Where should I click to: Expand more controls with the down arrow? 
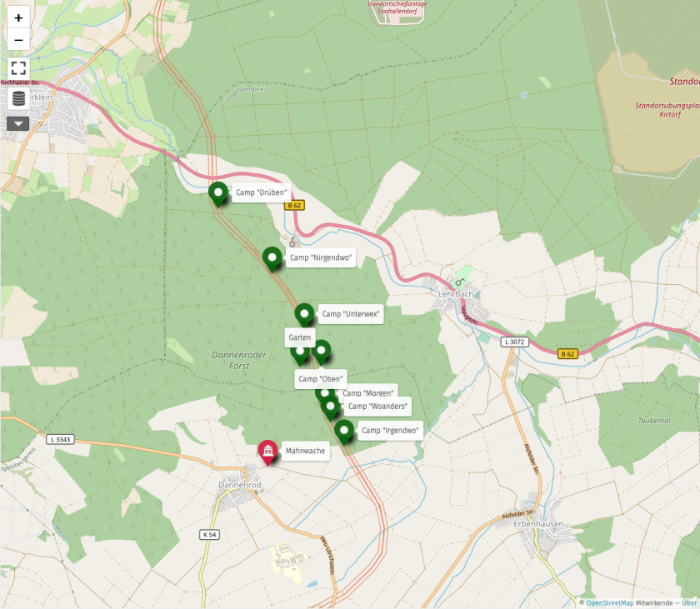[x=17, y=123]
